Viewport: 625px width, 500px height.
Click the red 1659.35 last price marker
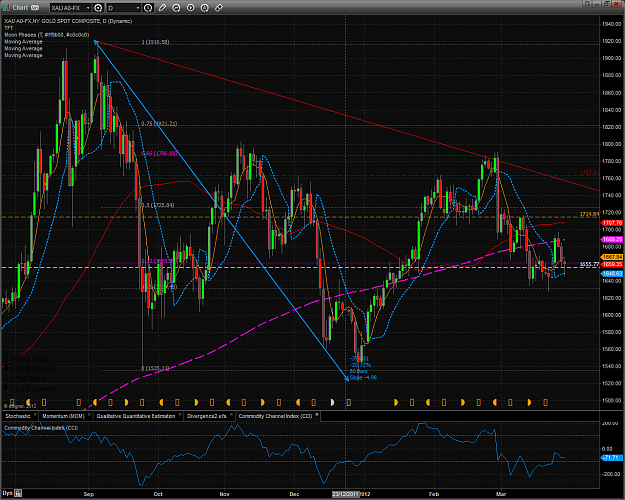coord(612,264)
